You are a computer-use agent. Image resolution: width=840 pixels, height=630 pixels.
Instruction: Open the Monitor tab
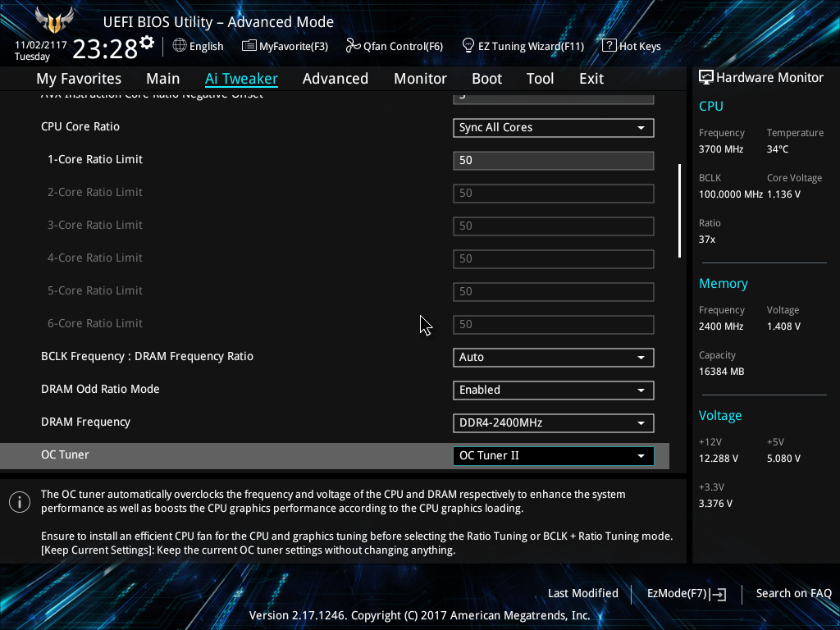point(421,79)
